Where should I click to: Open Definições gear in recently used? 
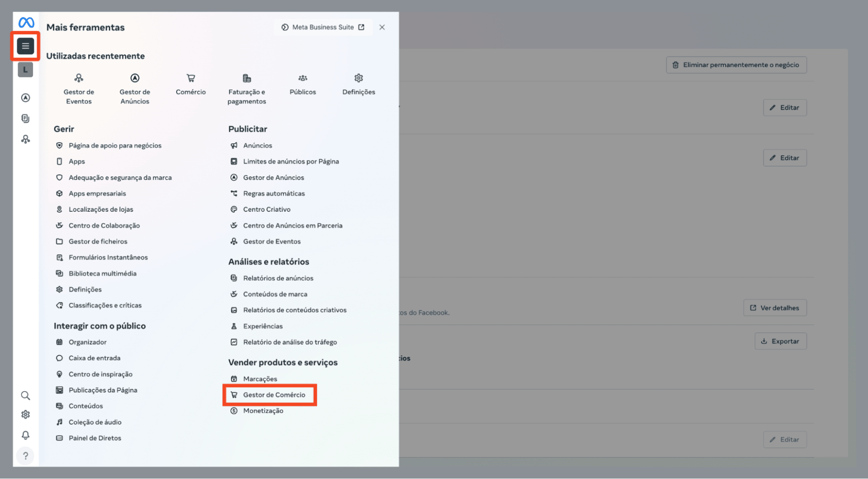coord(359,84)
